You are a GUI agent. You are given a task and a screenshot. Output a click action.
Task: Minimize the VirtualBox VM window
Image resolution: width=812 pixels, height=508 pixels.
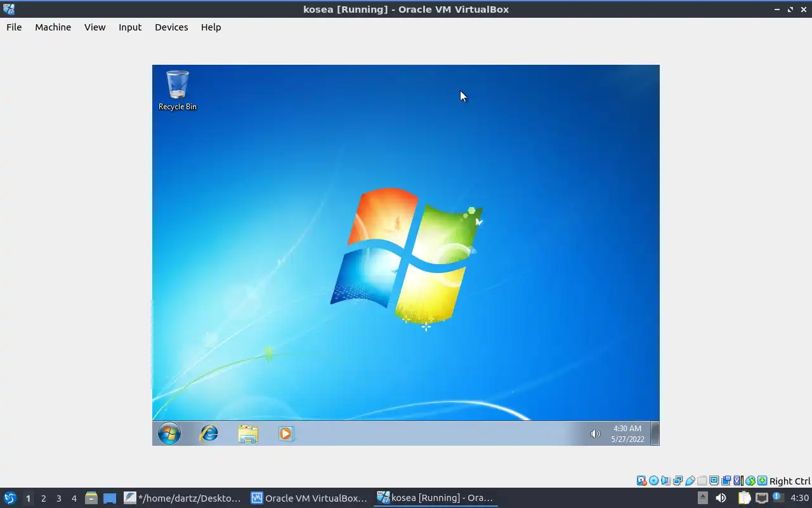pos(777,9)
